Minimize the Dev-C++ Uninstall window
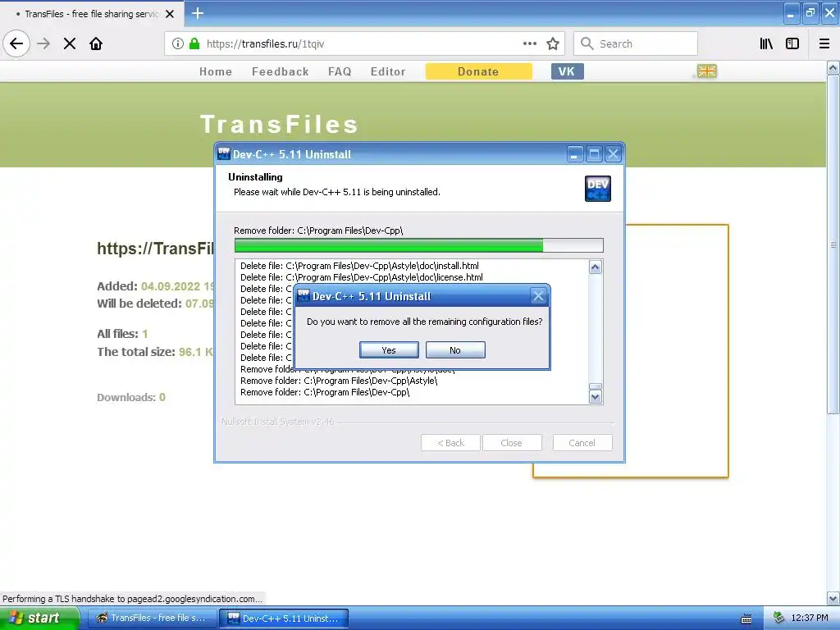The width and height of the screenshot is (840, 630). (x=574, y=154)
